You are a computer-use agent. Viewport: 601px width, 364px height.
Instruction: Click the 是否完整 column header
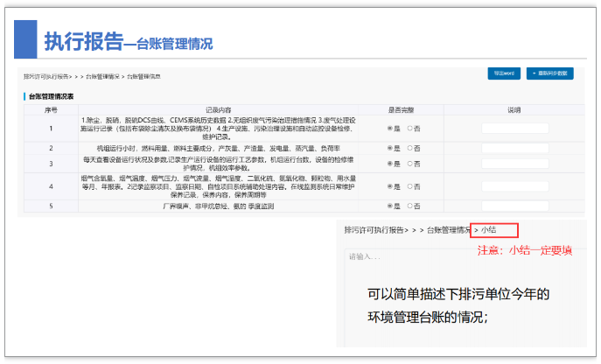point(401,110)
